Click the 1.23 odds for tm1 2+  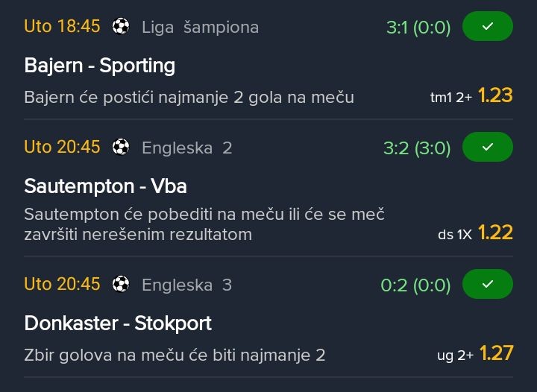click(x=495, y=95)
